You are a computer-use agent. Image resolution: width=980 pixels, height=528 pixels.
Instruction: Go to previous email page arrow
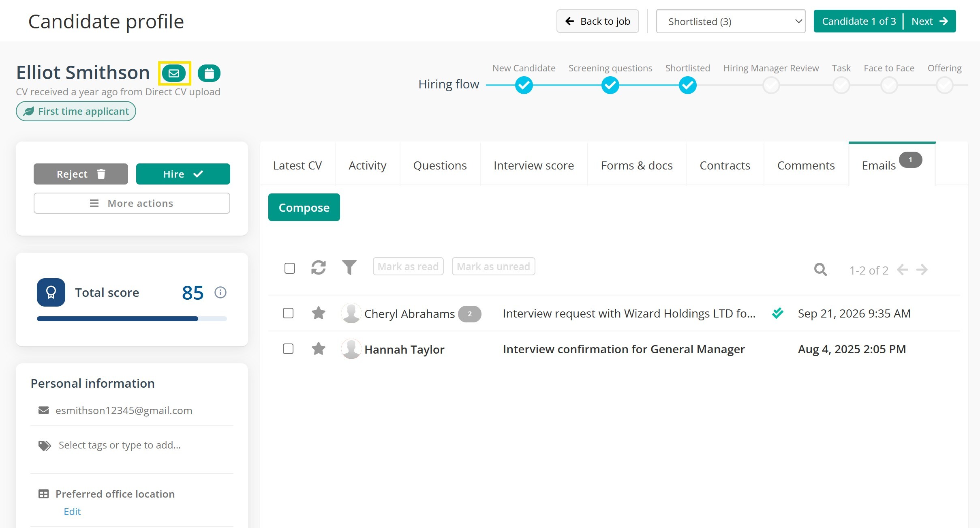pos(903,270)
